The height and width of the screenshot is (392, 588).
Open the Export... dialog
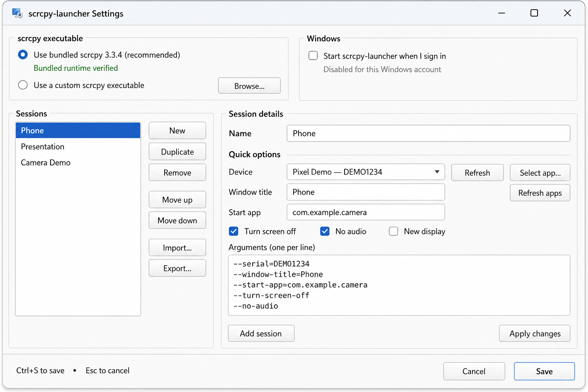177,268
